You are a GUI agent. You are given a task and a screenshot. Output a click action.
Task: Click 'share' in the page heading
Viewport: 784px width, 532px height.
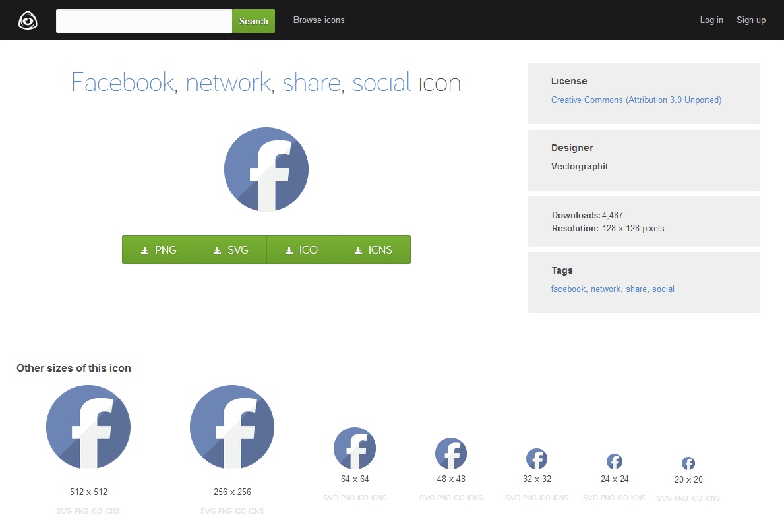[x=312, y=82]
